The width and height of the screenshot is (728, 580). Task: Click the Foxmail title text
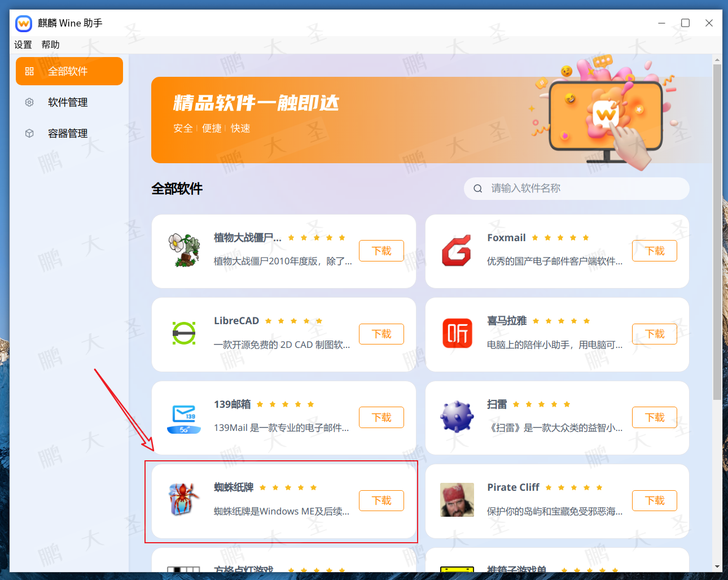(506, 238)
